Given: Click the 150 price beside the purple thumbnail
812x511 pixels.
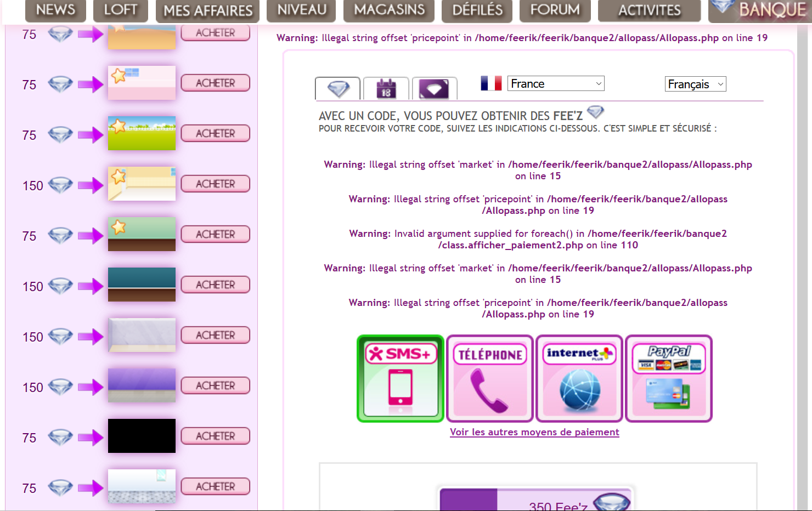Looking at the screenshot, I should tap(33, 388).
